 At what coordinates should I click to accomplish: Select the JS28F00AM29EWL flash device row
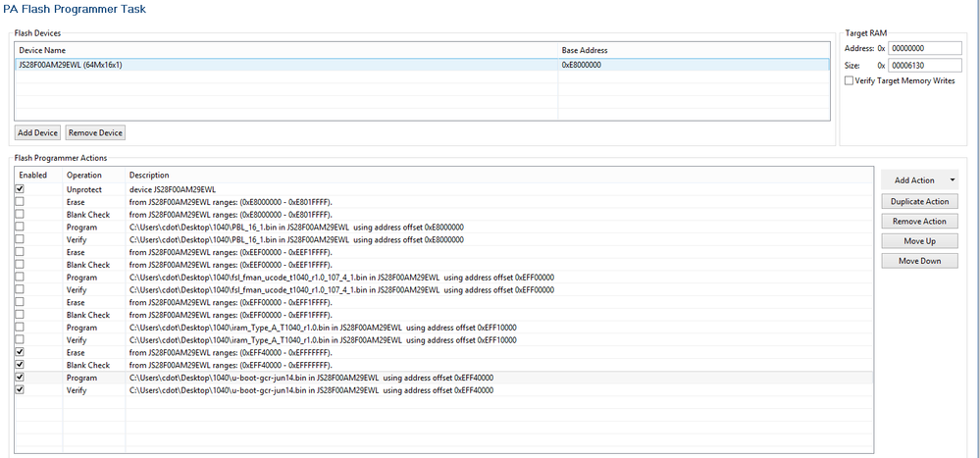pos(284,65)
